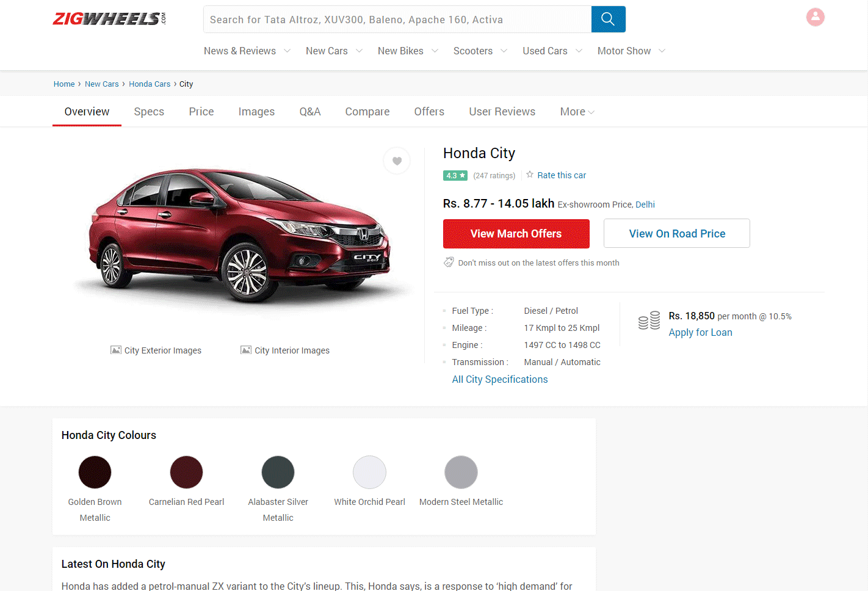Screen dimensions: 868x591
Task: Click View March Offers button
Action: [x=516, y=234]
